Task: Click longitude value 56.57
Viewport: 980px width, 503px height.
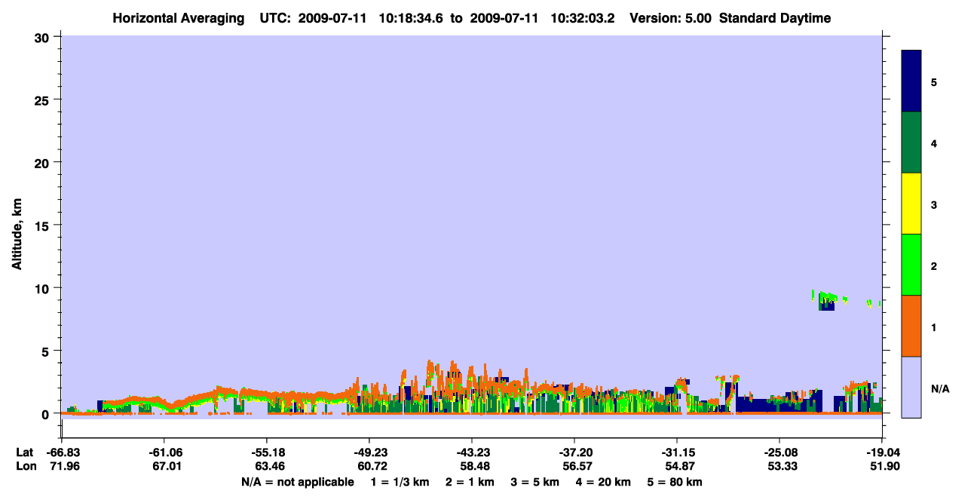Action: [576, 466]
